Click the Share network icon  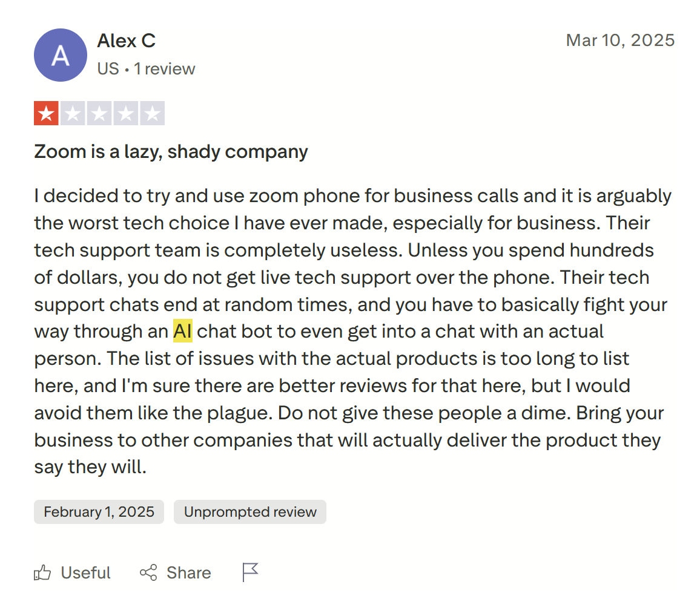[x=148, y=572]
